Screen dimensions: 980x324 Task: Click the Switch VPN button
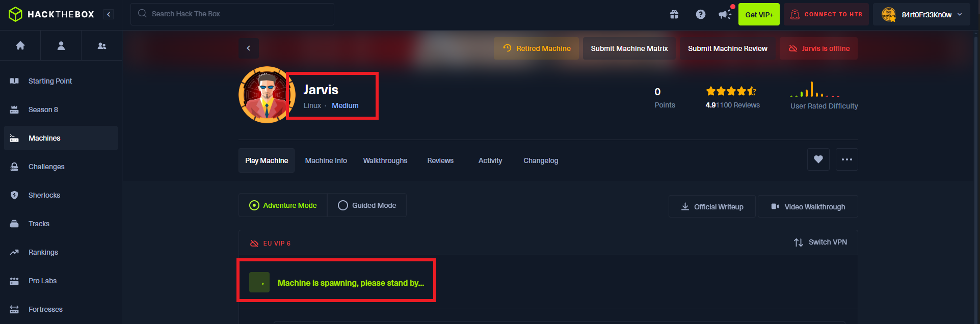coord(820,242)
